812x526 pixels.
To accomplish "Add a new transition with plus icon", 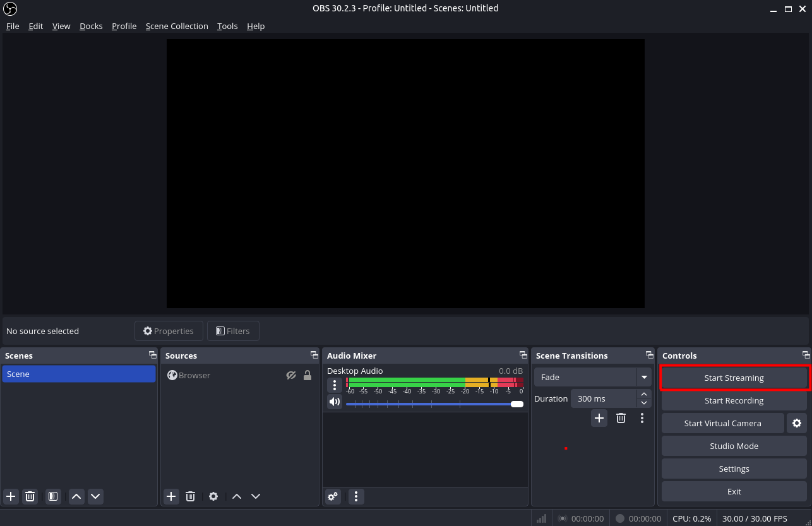I will 599,417.
